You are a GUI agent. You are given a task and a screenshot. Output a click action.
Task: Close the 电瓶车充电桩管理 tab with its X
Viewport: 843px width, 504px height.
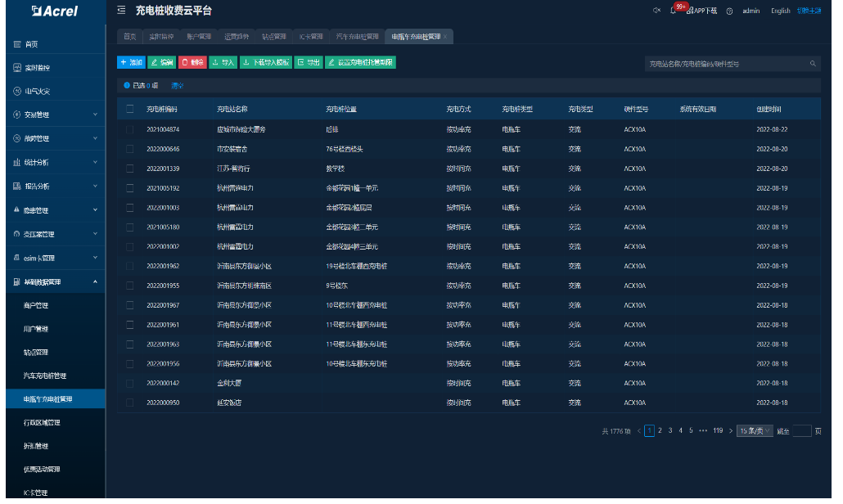point(445,37)
